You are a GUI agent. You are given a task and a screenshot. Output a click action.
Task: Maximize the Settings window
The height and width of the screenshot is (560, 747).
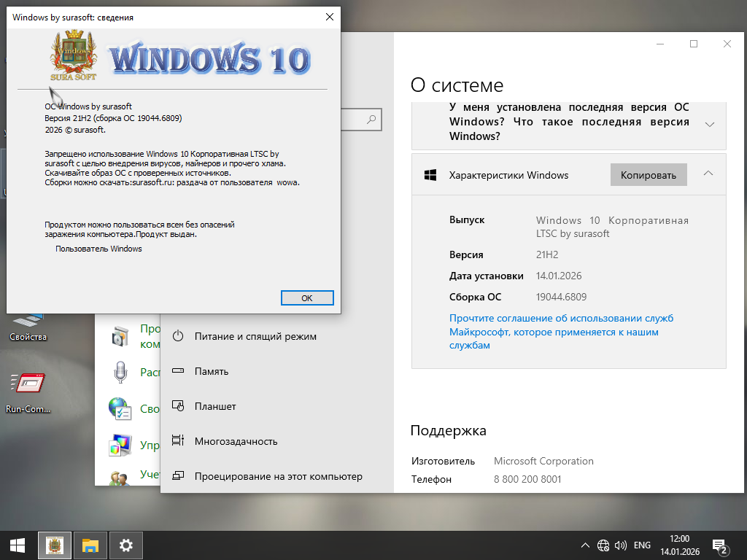(694, 44)
